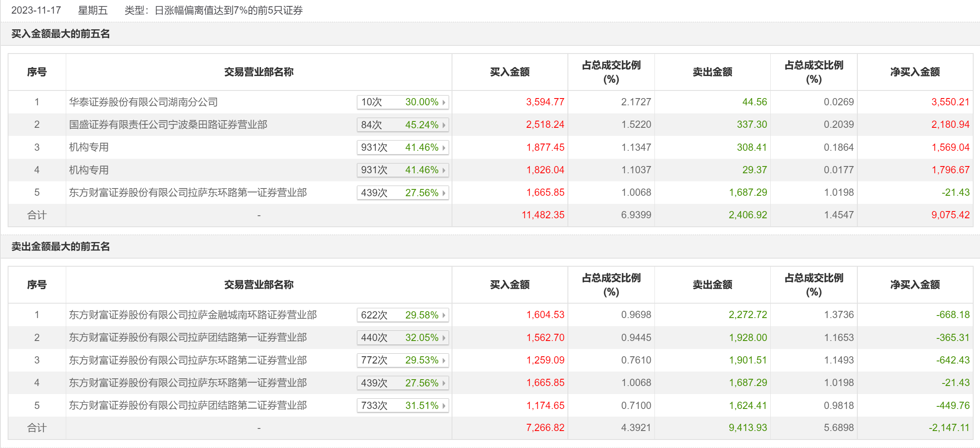Image resolution: width=980 pixels, height=448 pixels.
Task: Open 东方财富拉萨团结路第二证券营业部 link
Action: [188, 406]
